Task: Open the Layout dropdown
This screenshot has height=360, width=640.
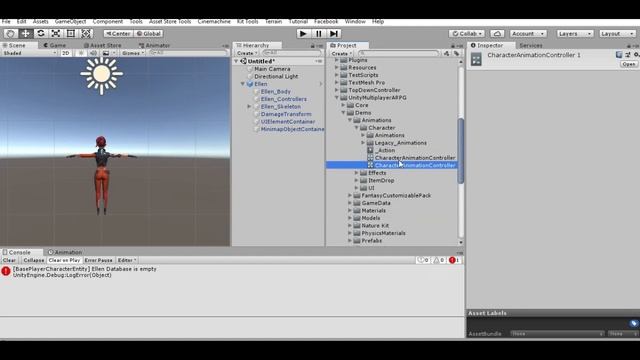Action: pyautogui.click(x=617, y=33)
